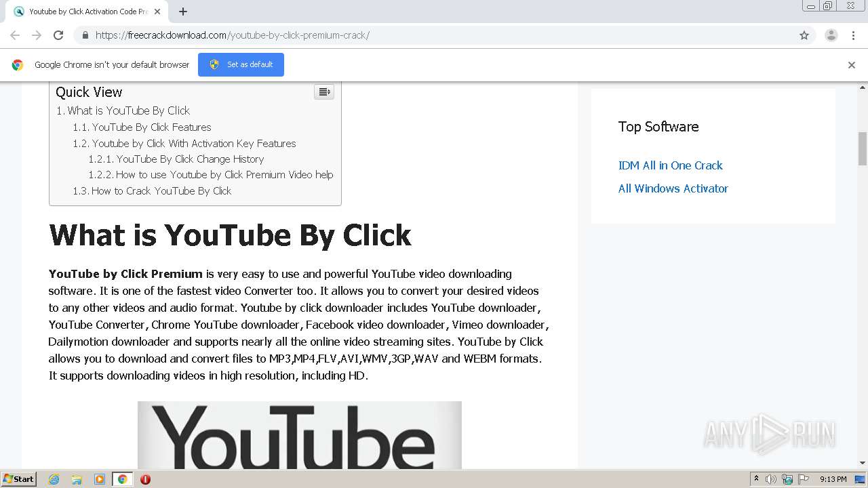This screenshot has height=488, width=868.
Task: Open the volume speaker tray icon
Action: point(770,479)
